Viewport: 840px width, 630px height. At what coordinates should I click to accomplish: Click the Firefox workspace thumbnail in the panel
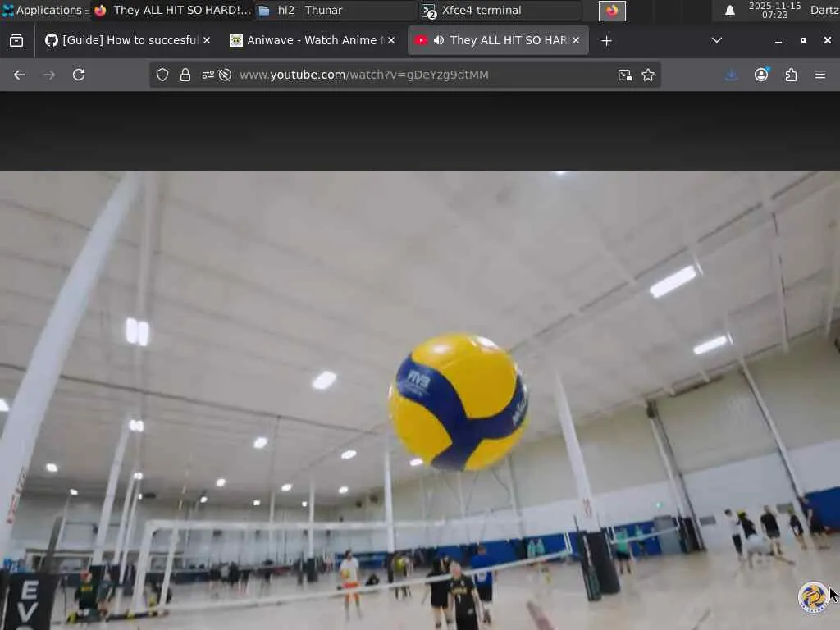(x=612, y=11)
